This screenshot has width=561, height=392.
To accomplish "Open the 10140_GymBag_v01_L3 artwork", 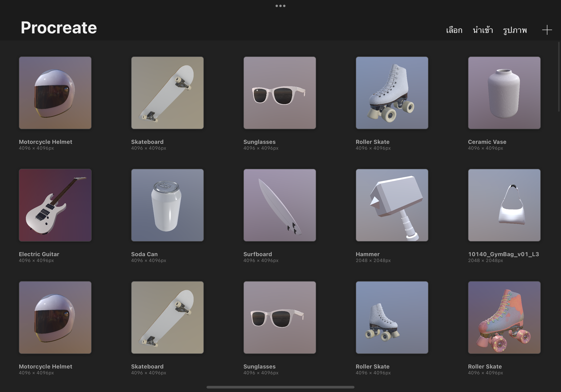I will pyautogui.click(x=504, y=205).
